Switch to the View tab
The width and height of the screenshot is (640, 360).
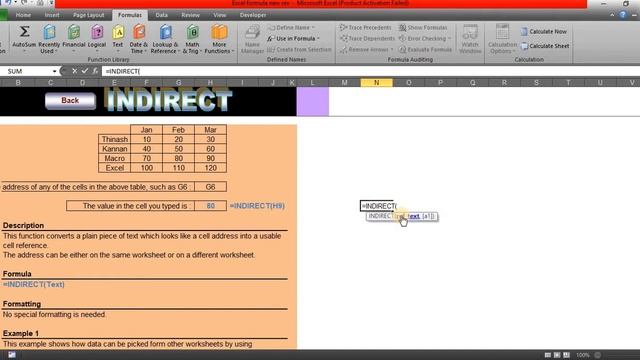tap(220, 15)
